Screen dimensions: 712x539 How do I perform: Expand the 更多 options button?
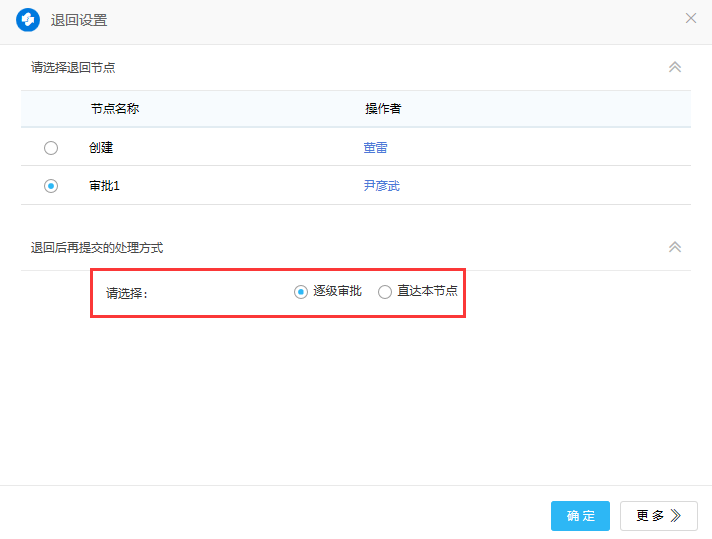[658, 516]
